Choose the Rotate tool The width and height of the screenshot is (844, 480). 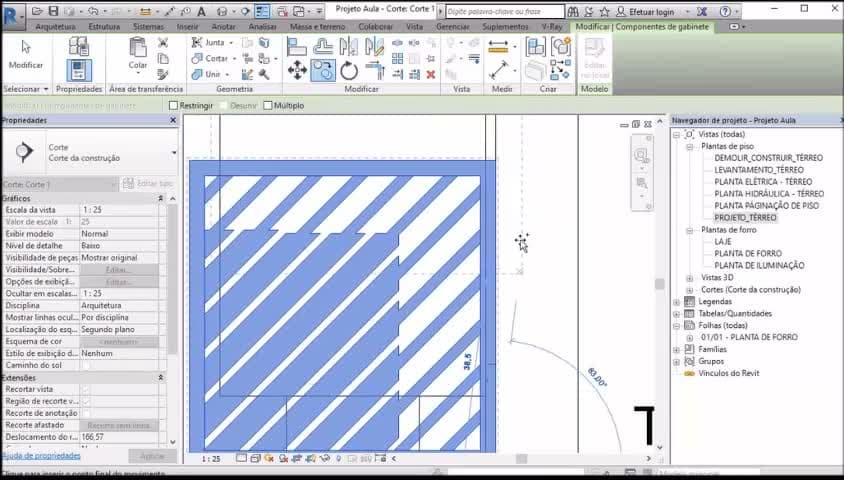coord(349,70)
